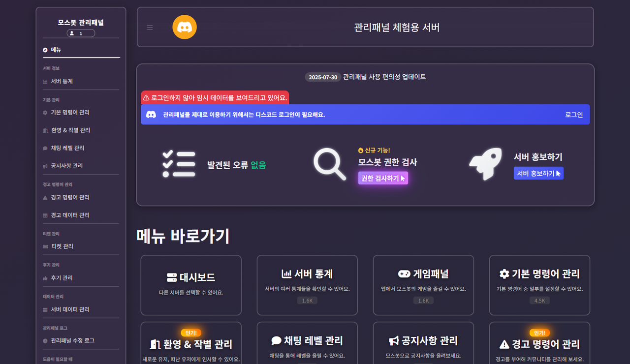Open the 대시보드 shortcut card

pos(191,285)
